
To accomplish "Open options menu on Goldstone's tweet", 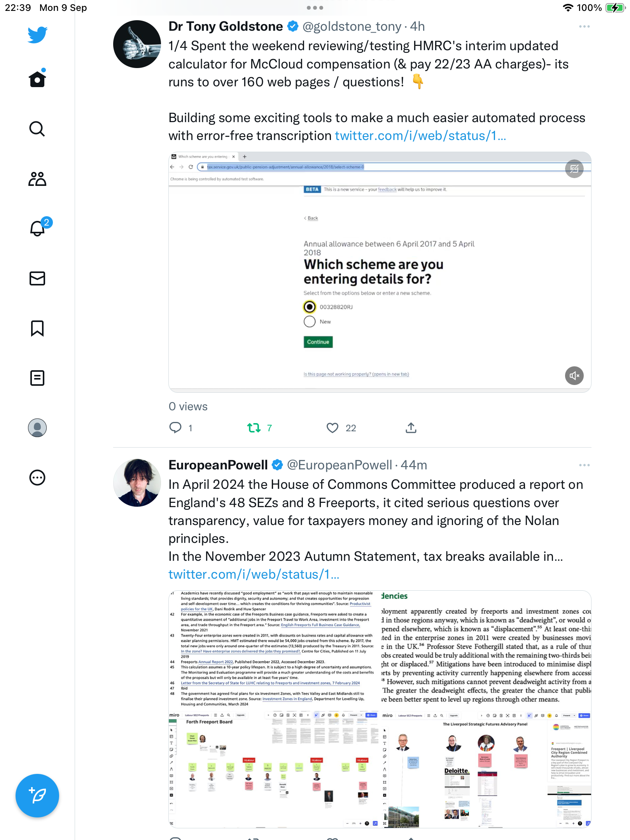I will 584,26.
